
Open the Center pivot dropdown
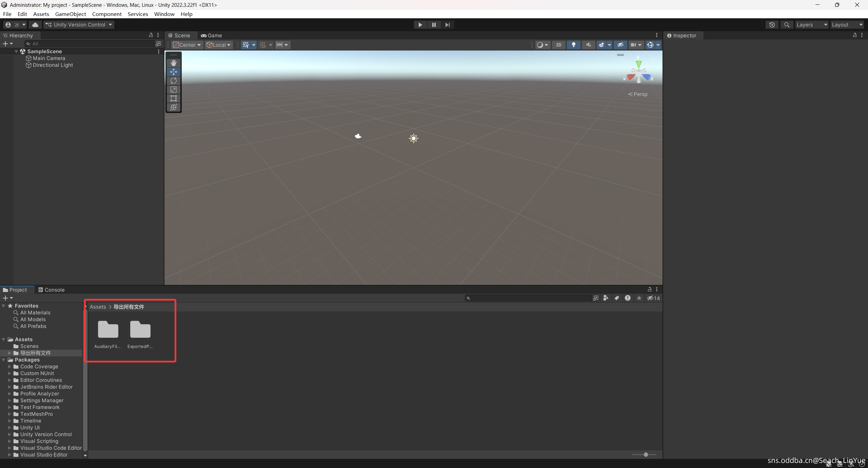pyautogui.click(x=187, y=45)
